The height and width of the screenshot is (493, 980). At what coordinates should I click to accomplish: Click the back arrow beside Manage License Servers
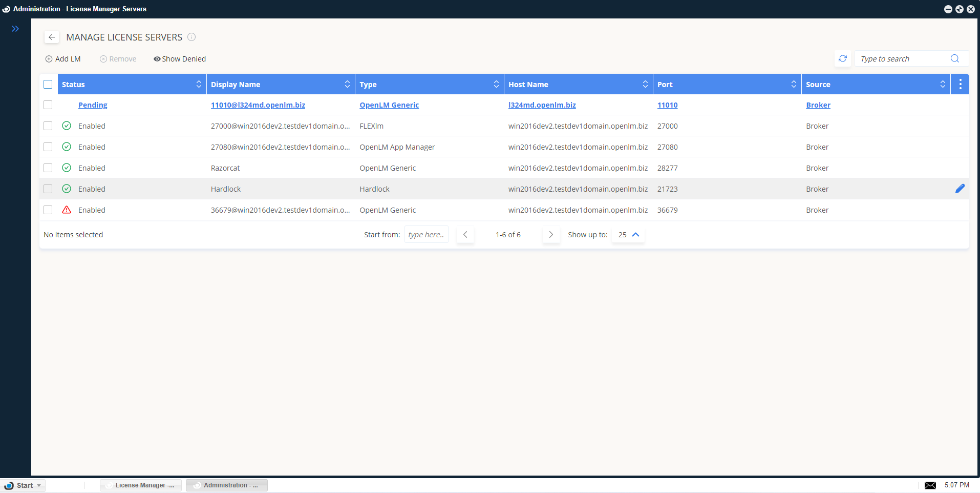(52, 37)
